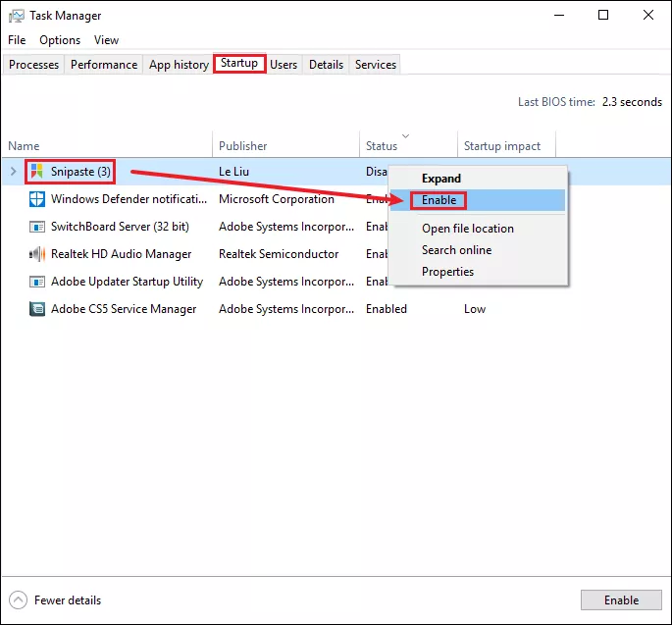
Task: Select the Startup tab
Action: (239, 63)
